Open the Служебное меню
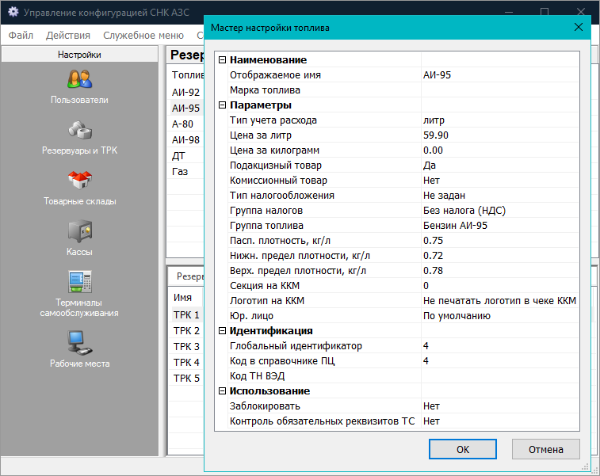600x476 pixels. (143, 35)
